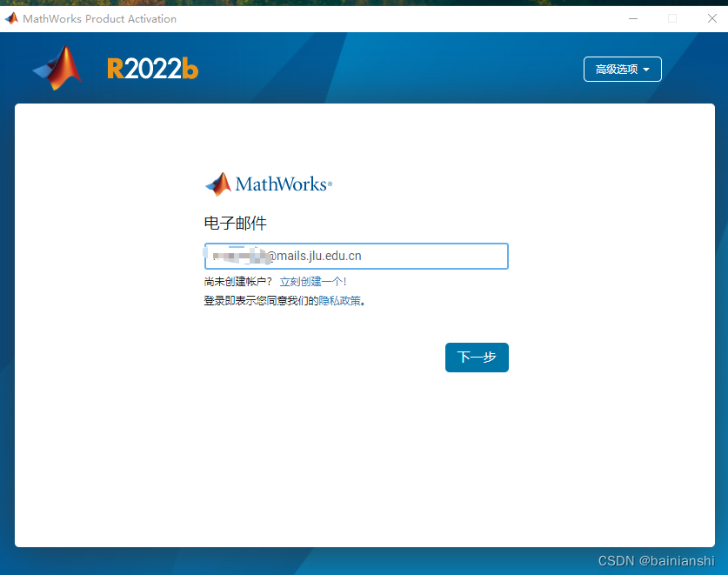This screenshot has width=728, height=575.
Task: Click the 电子邮件 email input field
Action: point(356,256)
